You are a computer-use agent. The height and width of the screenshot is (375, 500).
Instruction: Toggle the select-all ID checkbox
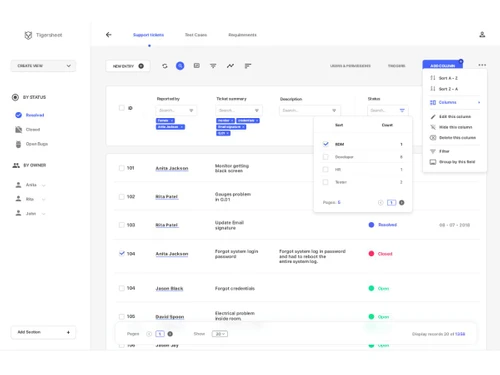click(x=122, y=108)
